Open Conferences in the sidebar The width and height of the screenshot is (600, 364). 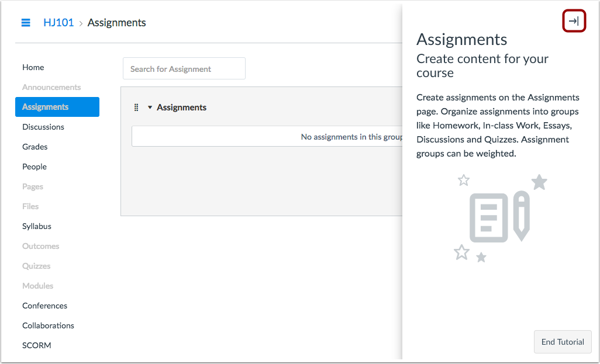pos(44,306)
